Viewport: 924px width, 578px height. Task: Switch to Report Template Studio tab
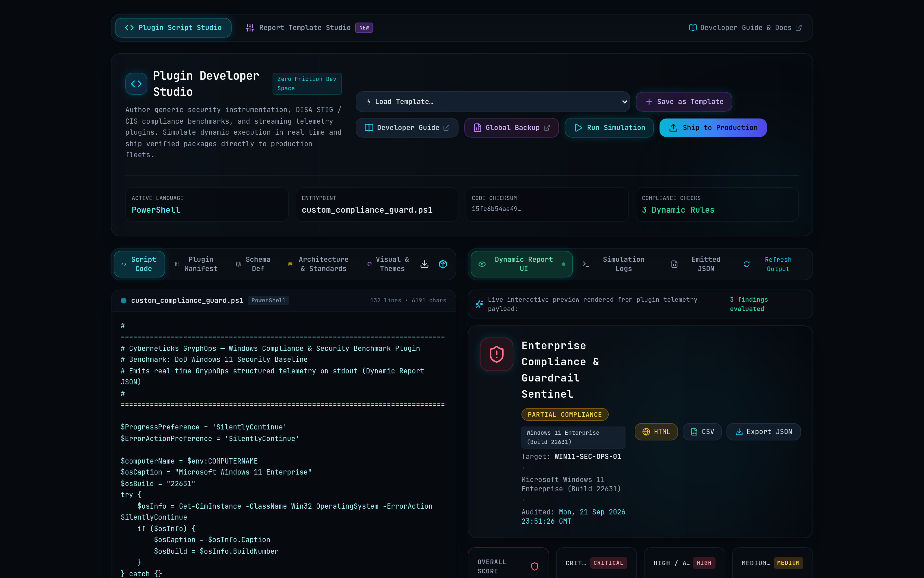309,27
